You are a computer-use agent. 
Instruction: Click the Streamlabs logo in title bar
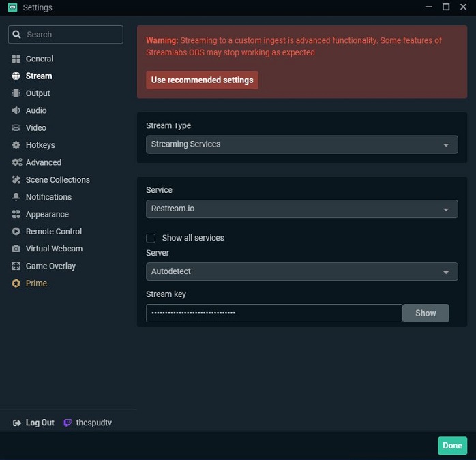[x=13, y=7]
